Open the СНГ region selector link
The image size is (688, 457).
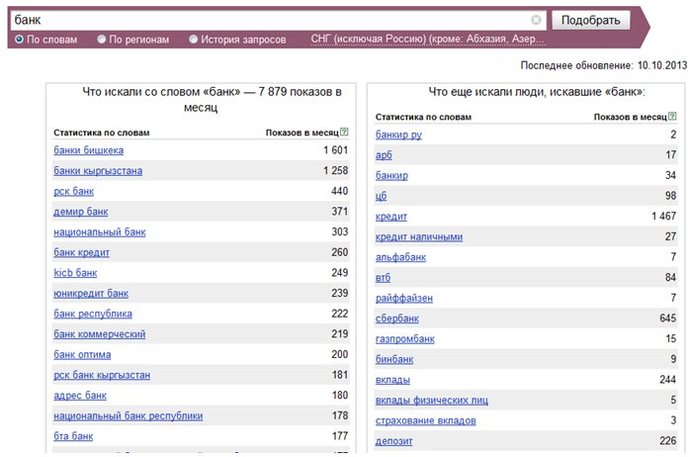428,39
